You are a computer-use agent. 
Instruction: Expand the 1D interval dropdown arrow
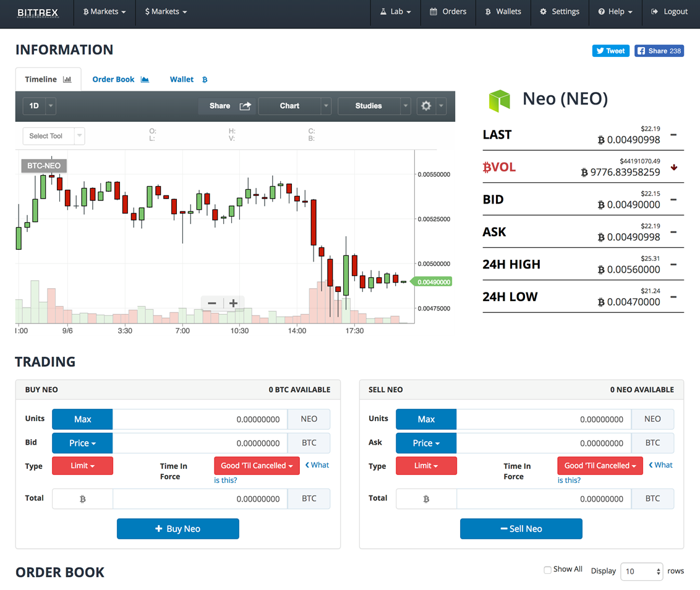[x=51, y=106]
